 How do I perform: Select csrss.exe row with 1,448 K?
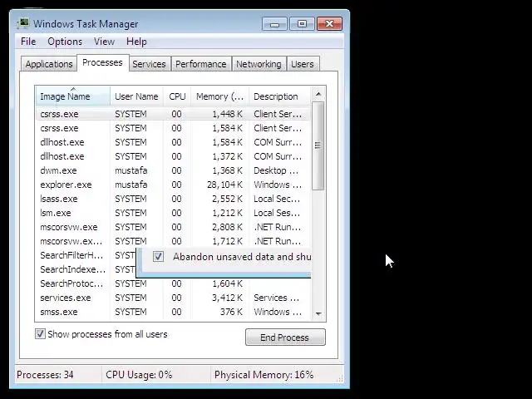pos(173,114)
